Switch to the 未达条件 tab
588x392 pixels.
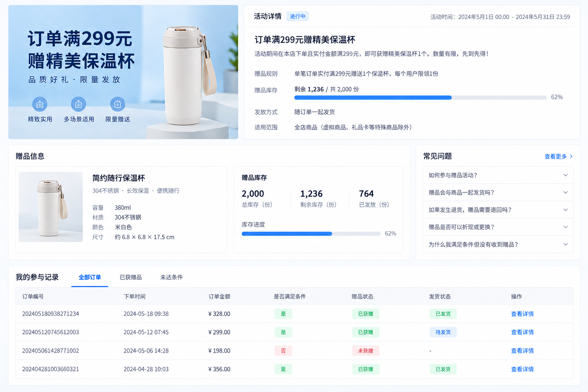click(171, 277)
